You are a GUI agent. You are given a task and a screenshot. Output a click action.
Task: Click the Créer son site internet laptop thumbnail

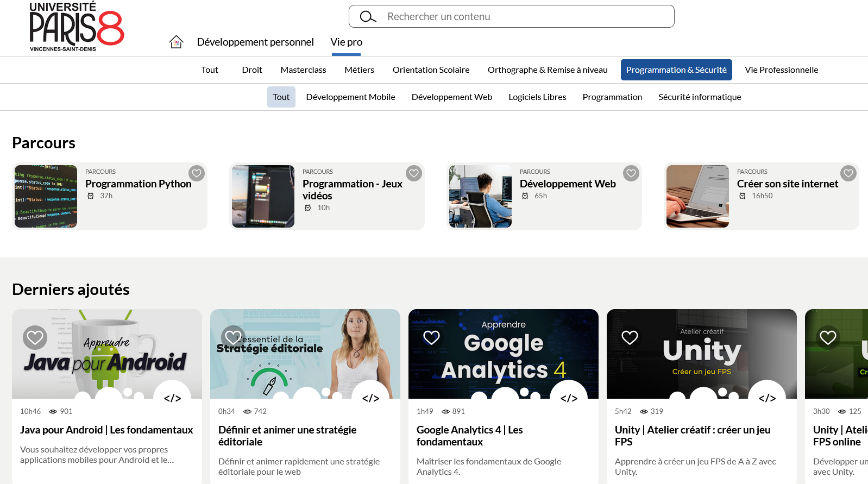[x=697, y=196]
